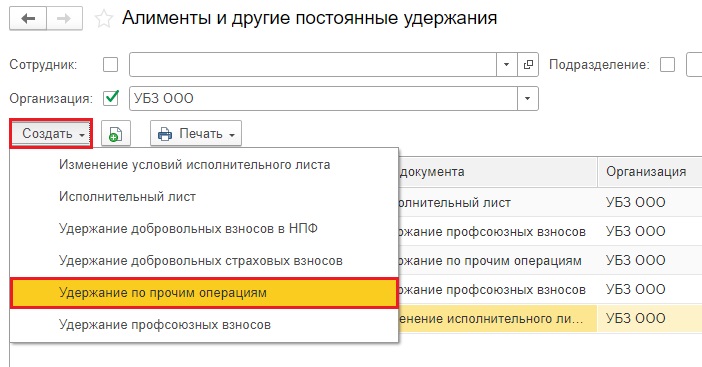Tick the Подразделение filter checkbox
Image resolution: width=702 pixels, height=367 pixels.
pyautogui.click(x=668, y=65)
